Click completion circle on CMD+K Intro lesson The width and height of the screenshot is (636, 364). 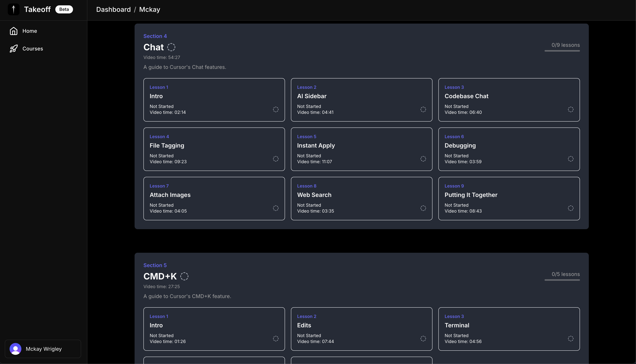(276, 339)
